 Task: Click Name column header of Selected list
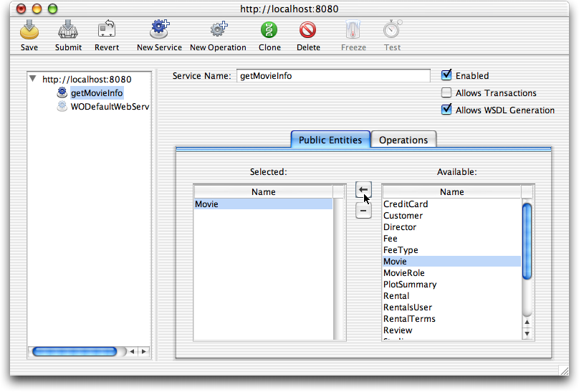(x=263, y=191)
